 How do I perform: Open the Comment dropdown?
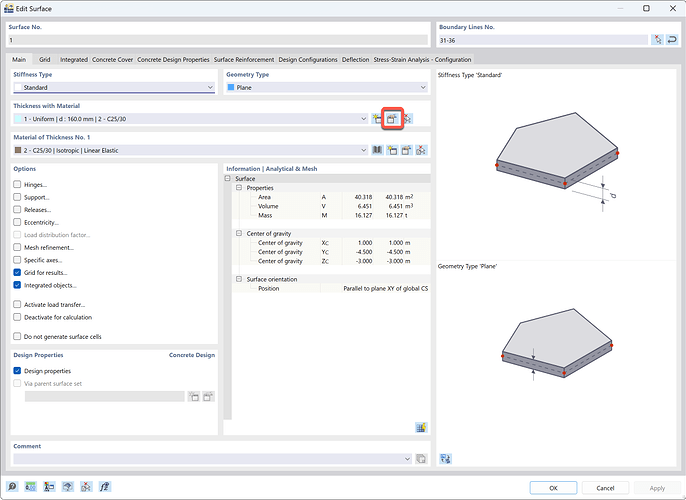[213, 458]
